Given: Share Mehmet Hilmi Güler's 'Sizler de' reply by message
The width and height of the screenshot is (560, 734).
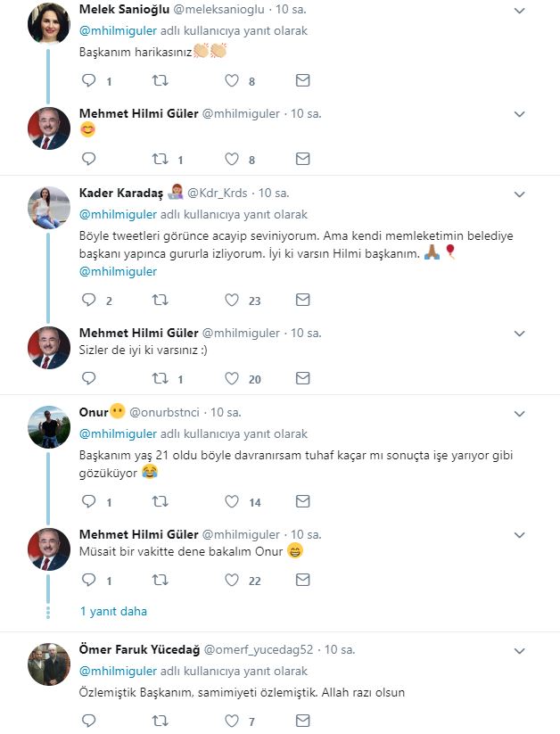Looking at the screenshot, I should pyautogui.click(x=302, y=379).
